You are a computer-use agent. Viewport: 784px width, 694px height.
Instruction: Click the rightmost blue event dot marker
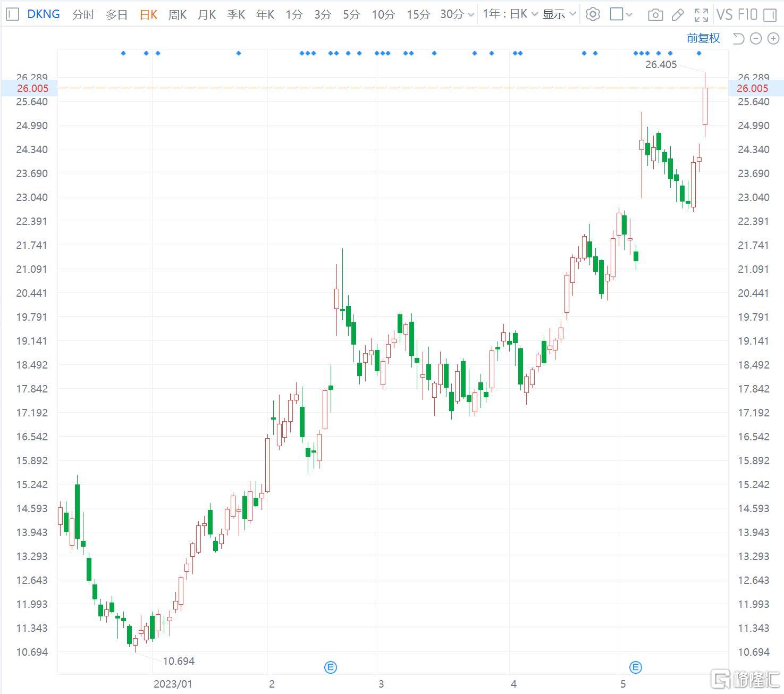[x=699, y=53]
